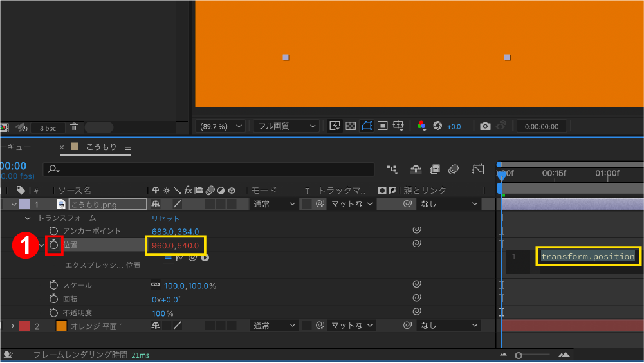This screenshot has height=363, width=644.
Task: Click the label color of layer 1
Action: click(24, 204)
